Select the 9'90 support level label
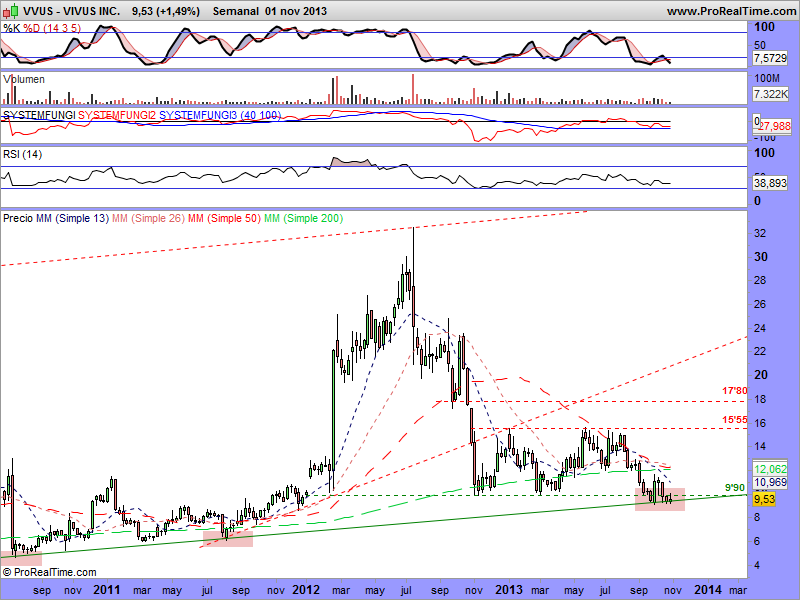This screenshot has width=800, height=600. pos(736,488)
